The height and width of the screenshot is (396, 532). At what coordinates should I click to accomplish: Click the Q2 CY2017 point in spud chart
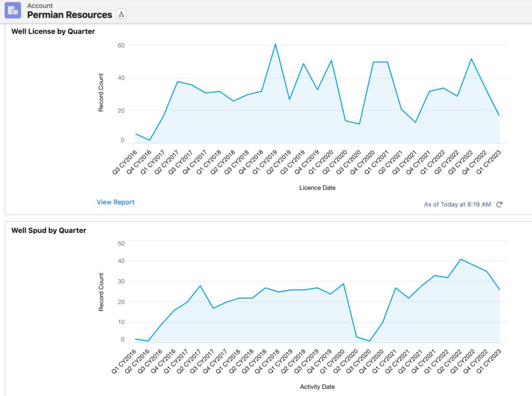click(200, 286)
